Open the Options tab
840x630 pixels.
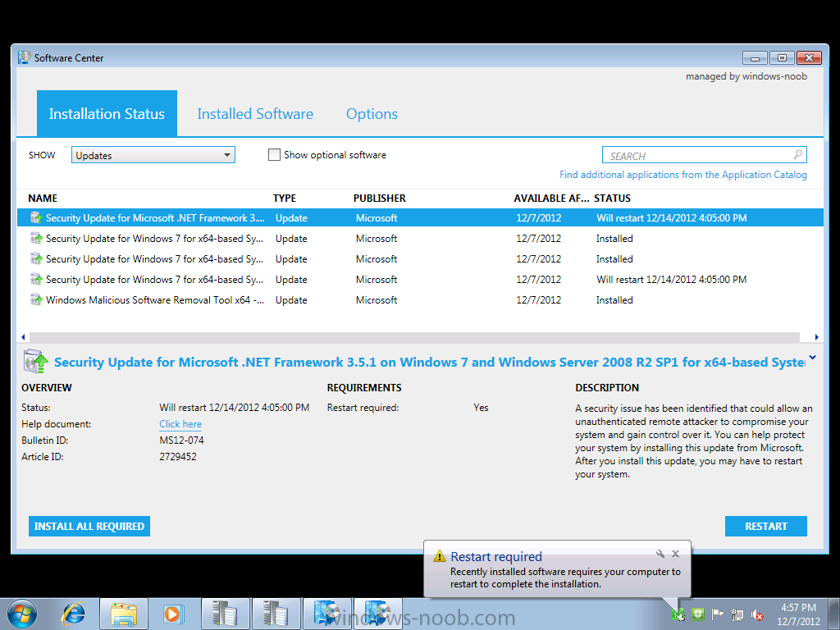click(372, 113)
